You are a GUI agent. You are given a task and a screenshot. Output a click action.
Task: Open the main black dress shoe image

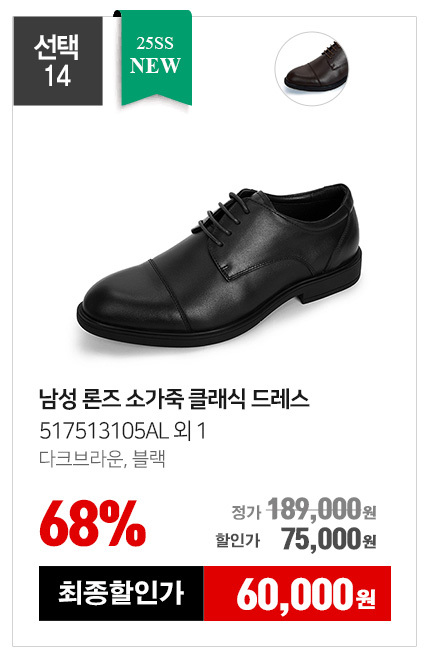tap(220, 264)
